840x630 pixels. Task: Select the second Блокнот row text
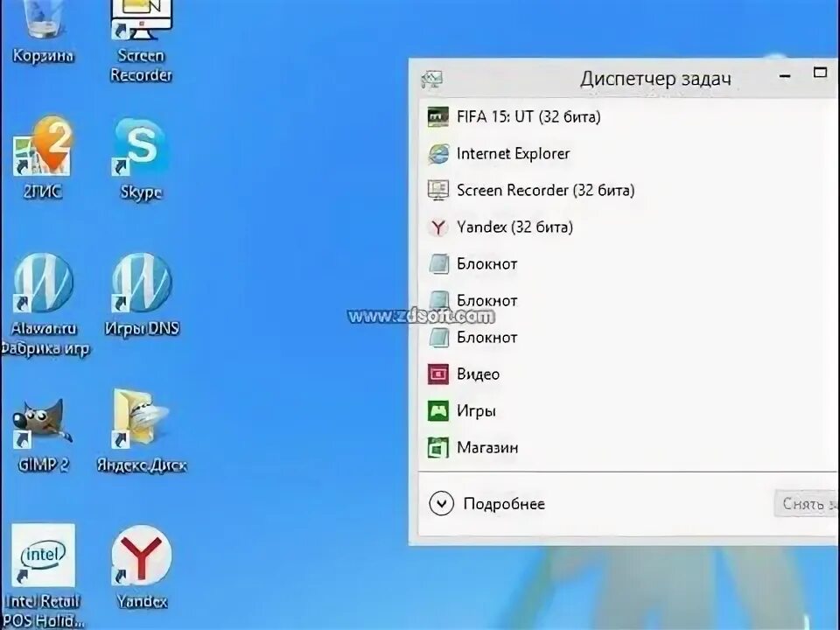point(487,300)
